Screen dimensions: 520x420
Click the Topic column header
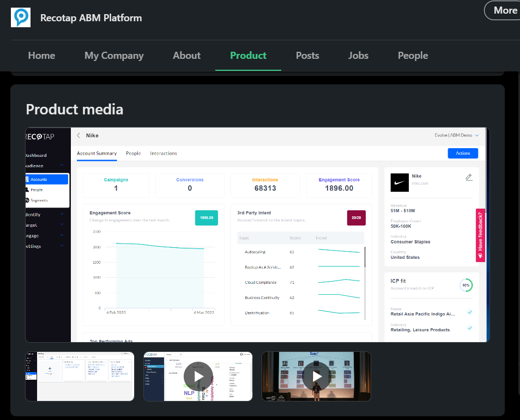point(244,238)
